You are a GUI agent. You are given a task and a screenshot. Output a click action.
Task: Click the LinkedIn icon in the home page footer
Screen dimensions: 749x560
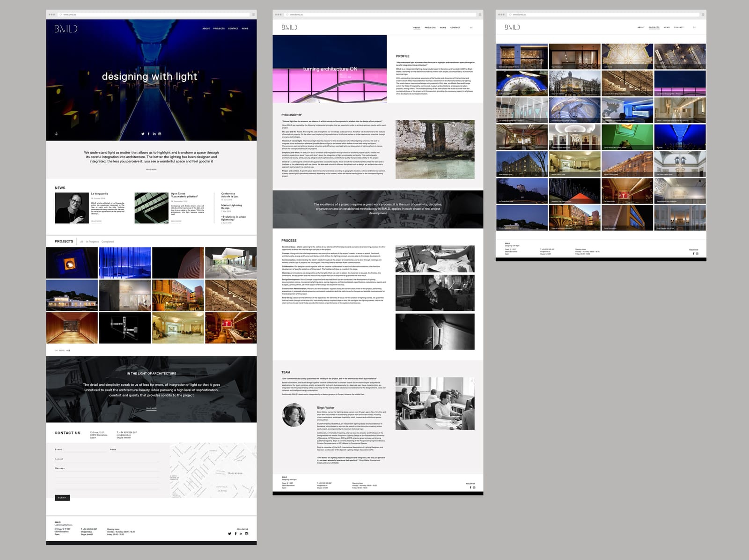[241, 534]
